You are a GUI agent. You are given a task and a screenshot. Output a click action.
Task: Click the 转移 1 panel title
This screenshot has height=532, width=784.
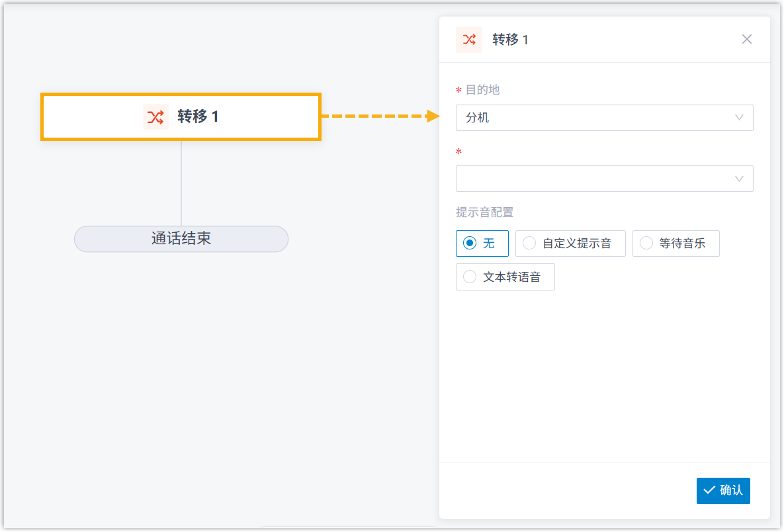[510, 40]
